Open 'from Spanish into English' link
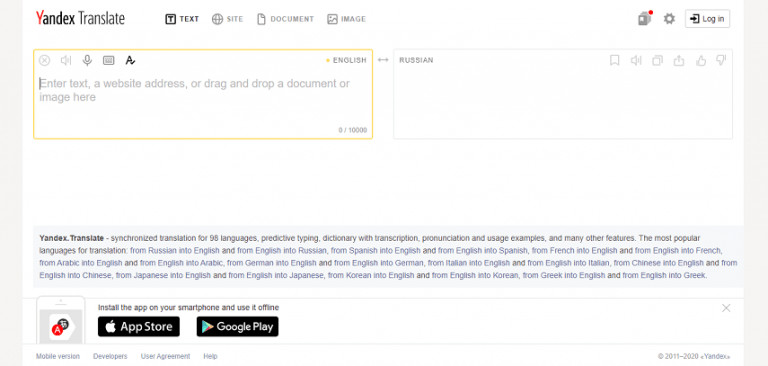The height and width of the screenshot is (366, 768). click(376, 250)
